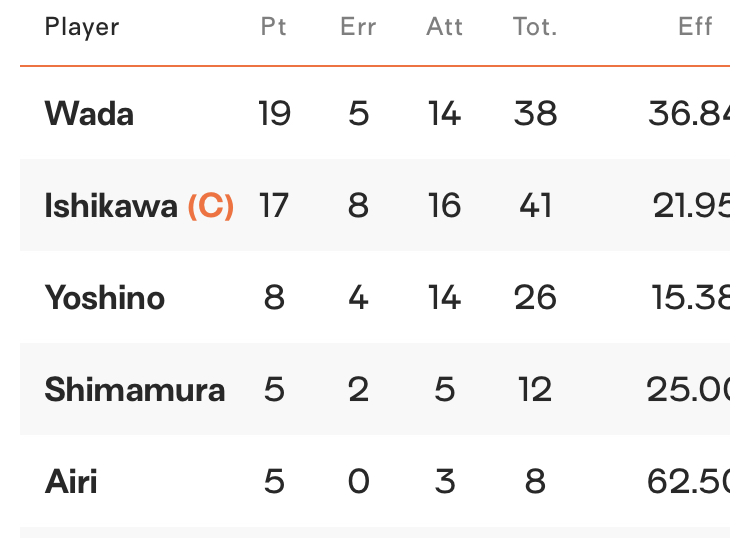This screenshot has width=750, height=538.
Task: Select Airi's 0 errors cell
Action: tap(358, 481)
